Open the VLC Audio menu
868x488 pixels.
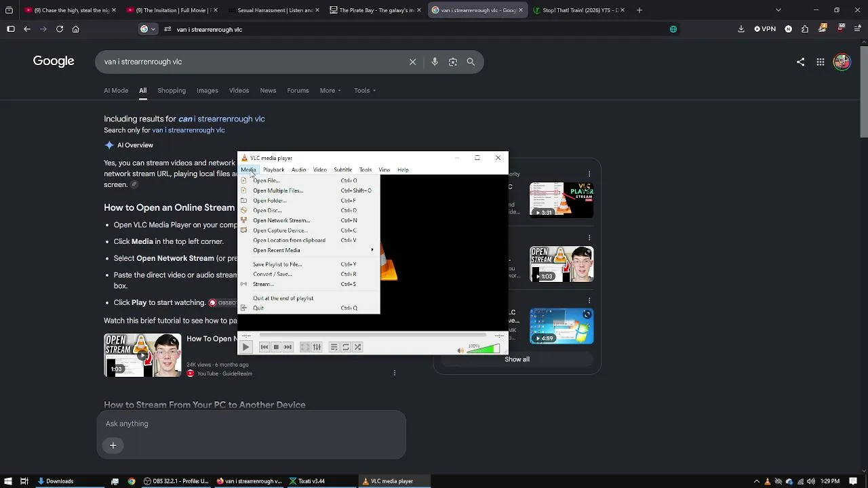tap(298, 169)
